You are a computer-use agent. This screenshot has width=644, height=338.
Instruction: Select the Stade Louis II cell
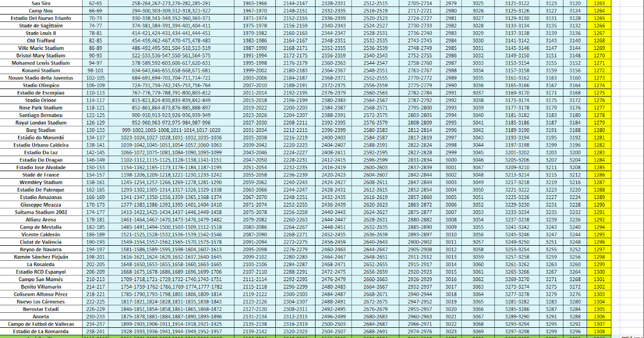(x=41, y=33)
